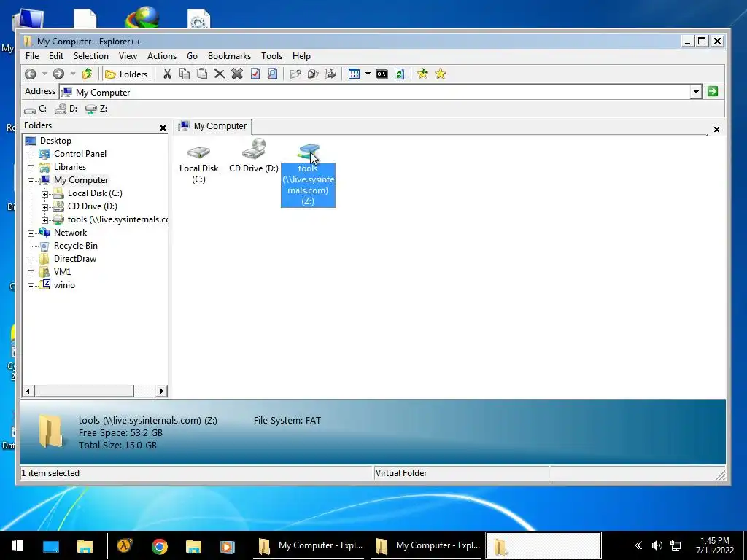Close the Folders pane with X
This screenshot has width=747, height=560.
(163, 128)
